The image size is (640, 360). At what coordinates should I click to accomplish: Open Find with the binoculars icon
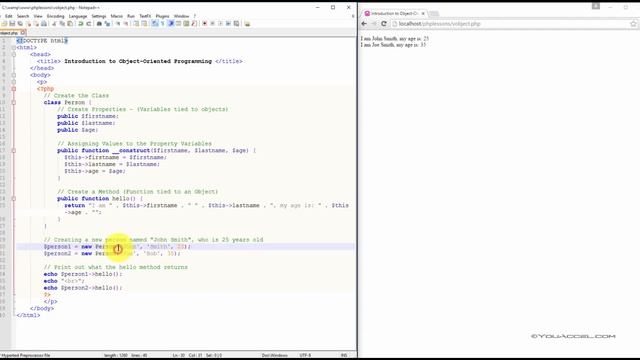coord(99,24)
